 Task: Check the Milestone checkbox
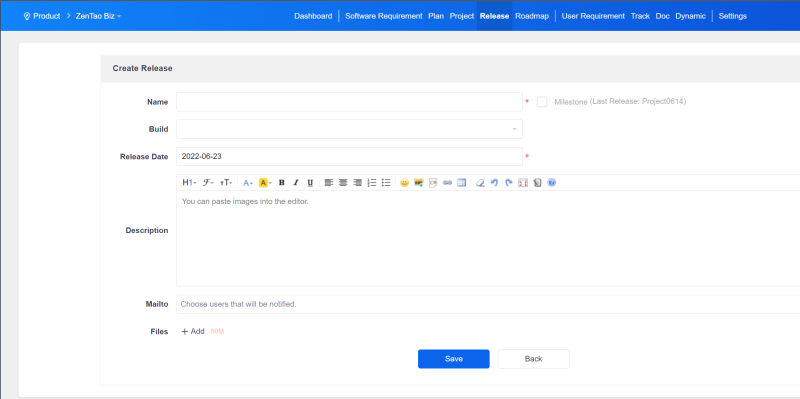[542, 102]
